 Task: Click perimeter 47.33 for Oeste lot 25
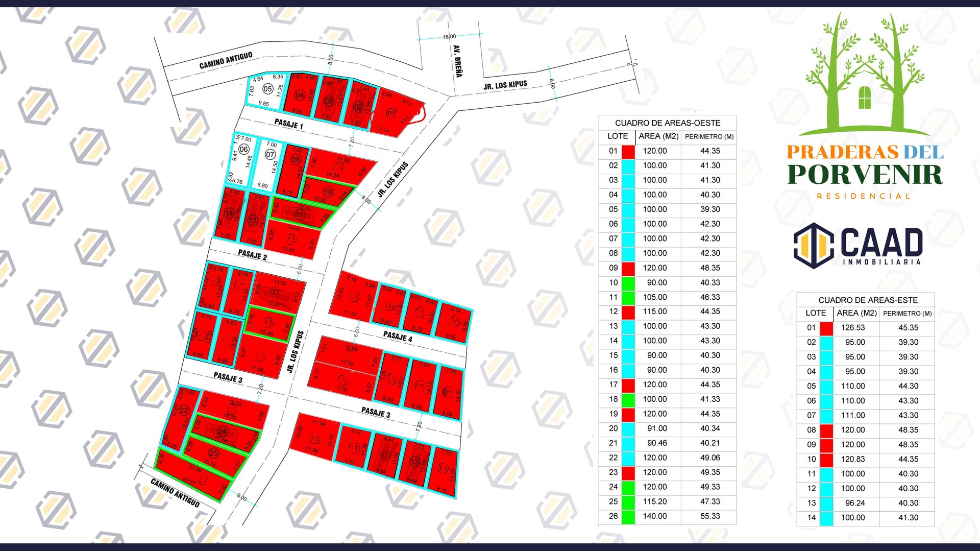[x=710, y=502]
